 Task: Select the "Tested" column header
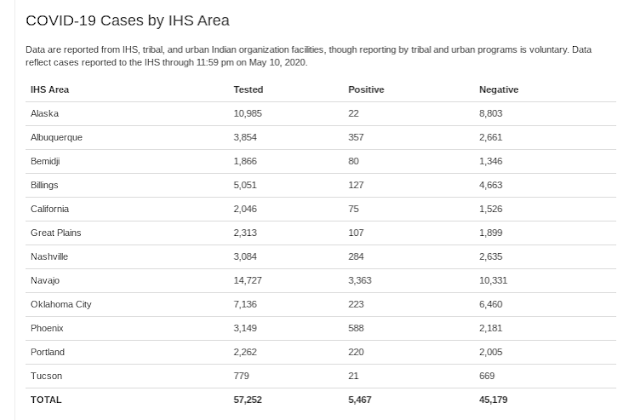click(x=248, y=90)
